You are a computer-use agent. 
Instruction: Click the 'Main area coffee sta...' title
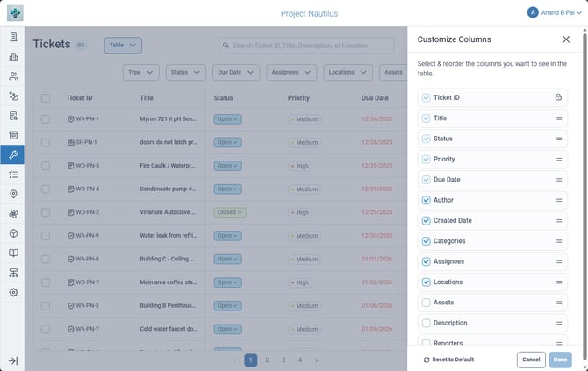pyautogui.click(x=168, y=282)
